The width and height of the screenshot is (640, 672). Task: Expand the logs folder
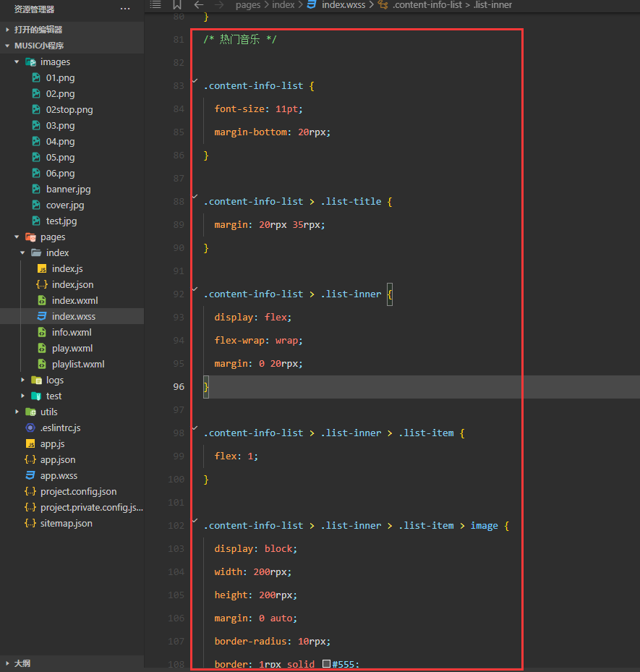[x=22, y=380]
